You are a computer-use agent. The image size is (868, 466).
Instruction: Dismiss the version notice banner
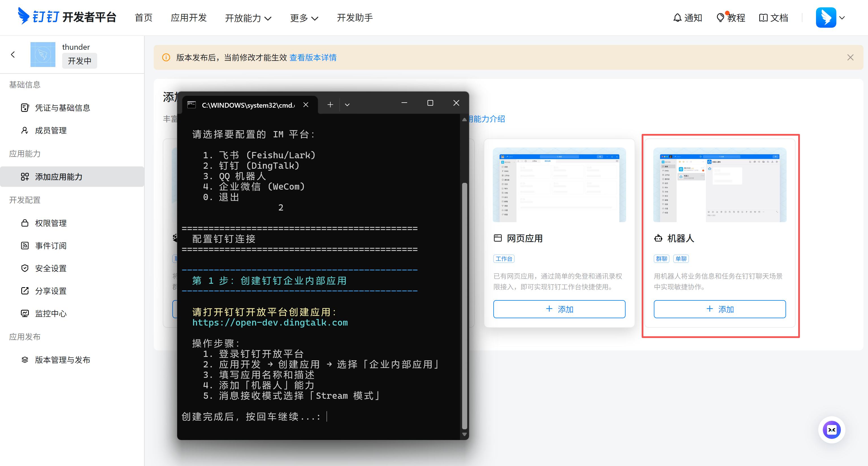(850, 58)
